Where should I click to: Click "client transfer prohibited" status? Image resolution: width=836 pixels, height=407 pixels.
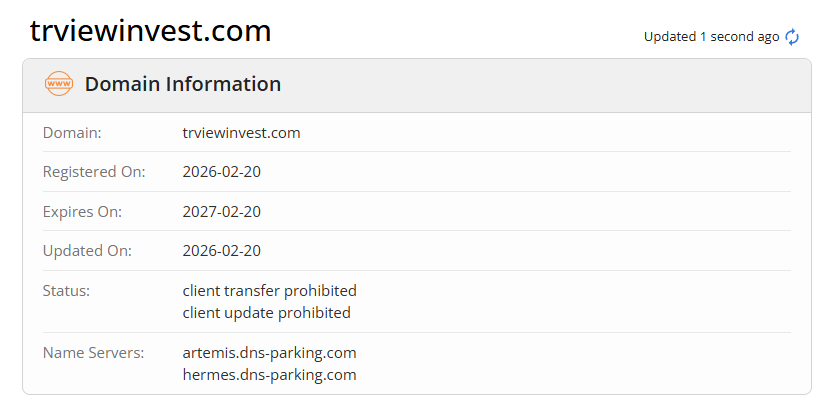point(269,291)
